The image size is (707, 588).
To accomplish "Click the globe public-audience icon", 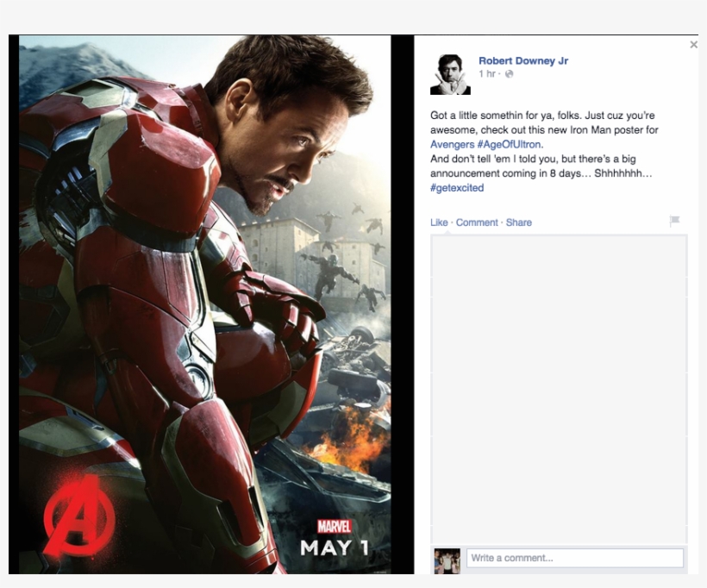I will pos(509,74).
